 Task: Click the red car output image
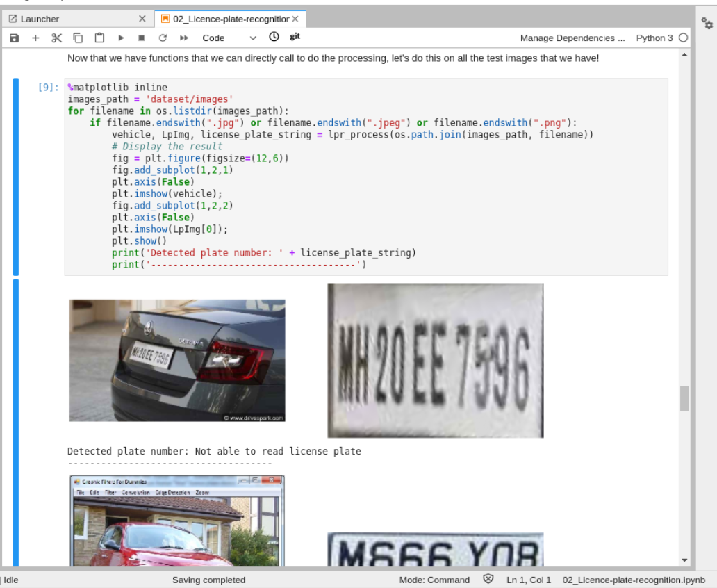[x=177, y=521]
